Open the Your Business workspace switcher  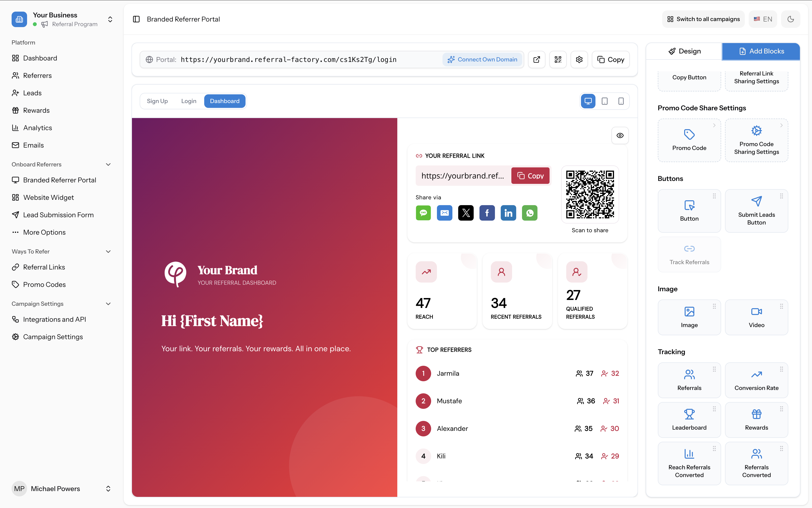pyautogui.click(x=62, y=19)
